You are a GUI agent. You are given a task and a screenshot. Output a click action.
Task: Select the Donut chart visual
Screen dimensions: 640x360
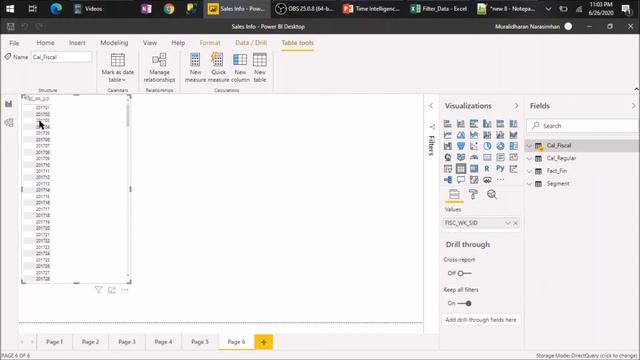(500, 146)
